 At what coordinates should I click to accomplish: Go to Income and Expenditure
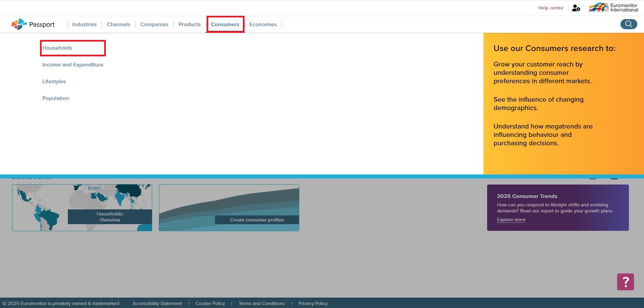(x=73, y=65)
